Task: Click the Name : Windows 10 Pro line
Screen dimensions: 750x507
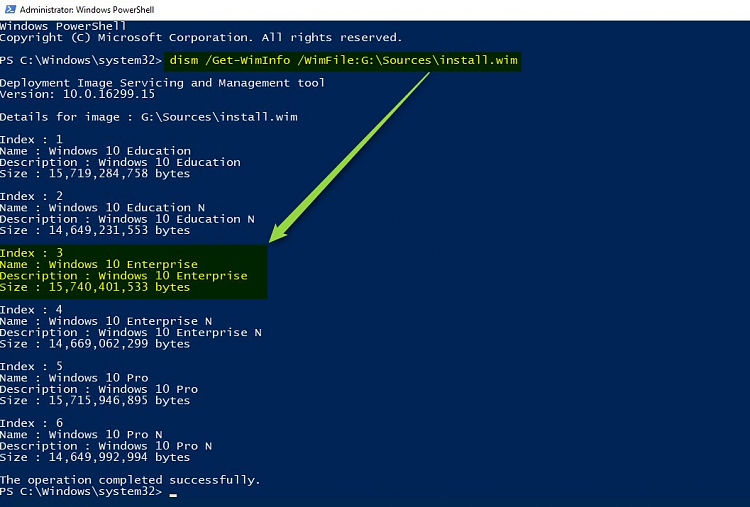Action: (74, 377)
